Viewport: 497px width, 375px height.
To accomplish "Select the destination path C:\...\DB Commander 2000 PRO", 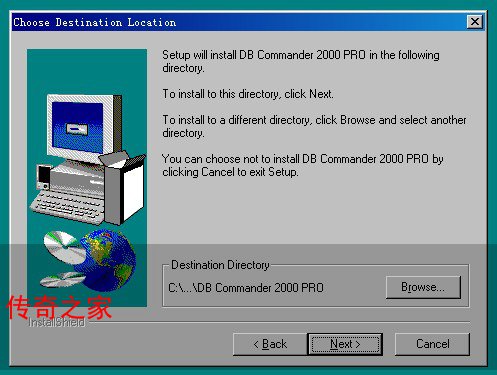I will (246, 288).
